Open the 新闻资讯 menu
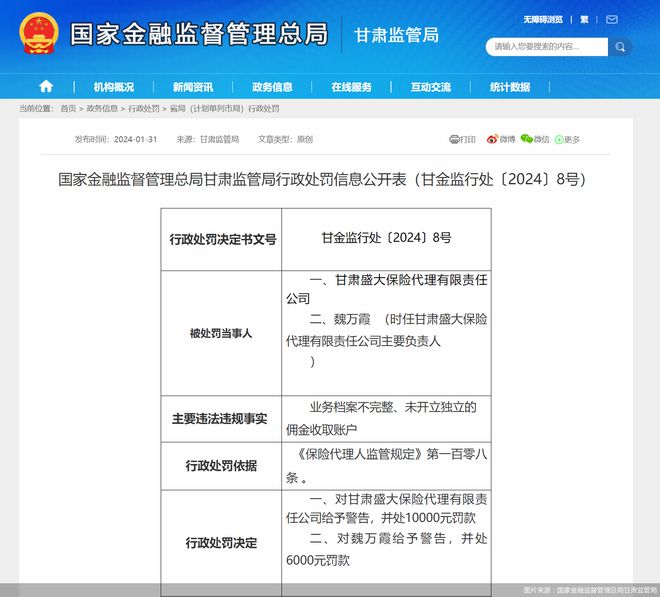This screenshot has width=660, height=597. tap(192, 87)
